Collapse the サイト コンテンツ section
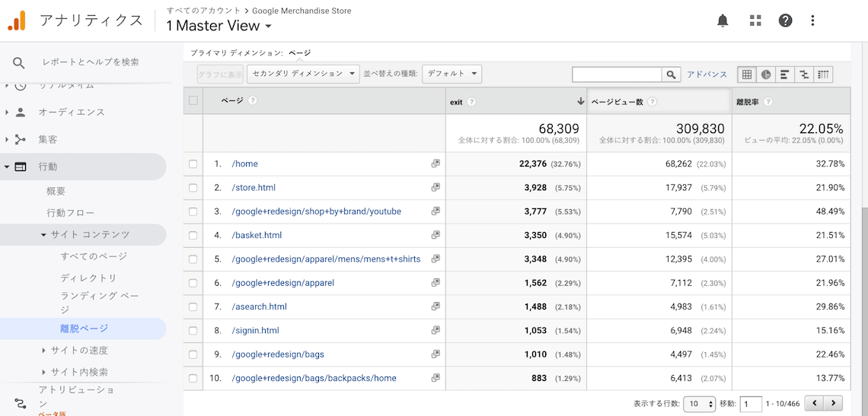Image resolution: width=868 pixels, height=416 pixels. click(43, 235)
